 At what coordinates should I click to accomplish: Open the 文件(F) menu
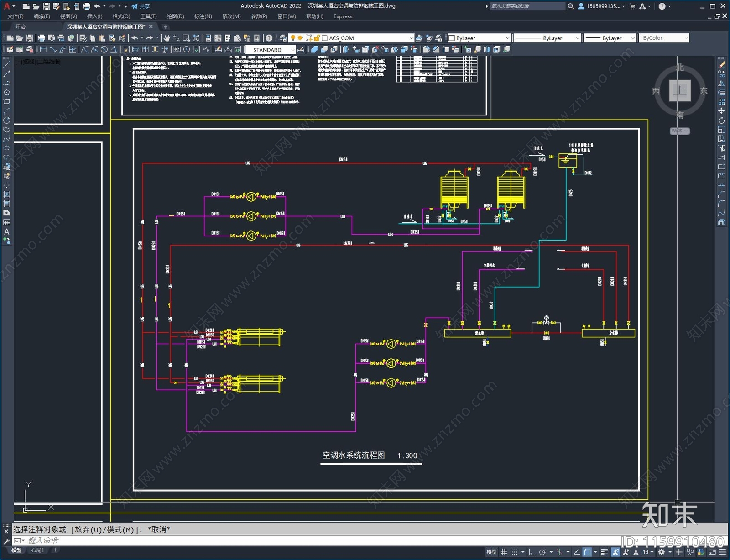pos(16,16)
